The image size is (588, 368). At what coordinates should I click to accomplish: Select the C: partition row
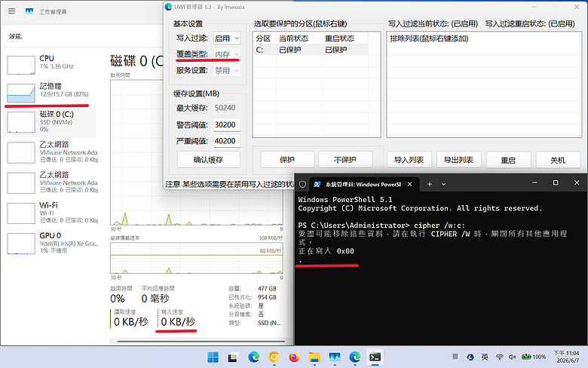(311, 50)
